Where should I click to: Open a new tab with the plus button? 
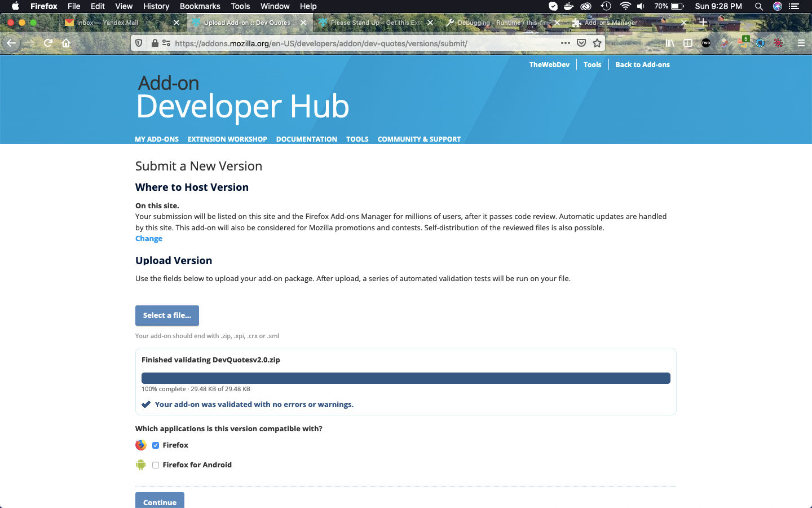point(703,23)
